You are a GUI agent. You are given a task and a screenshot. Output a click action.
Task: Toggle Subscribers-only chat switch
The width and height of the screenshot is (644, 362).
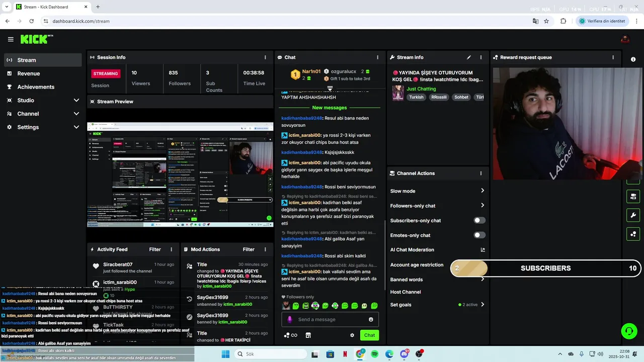coord(479,220)
